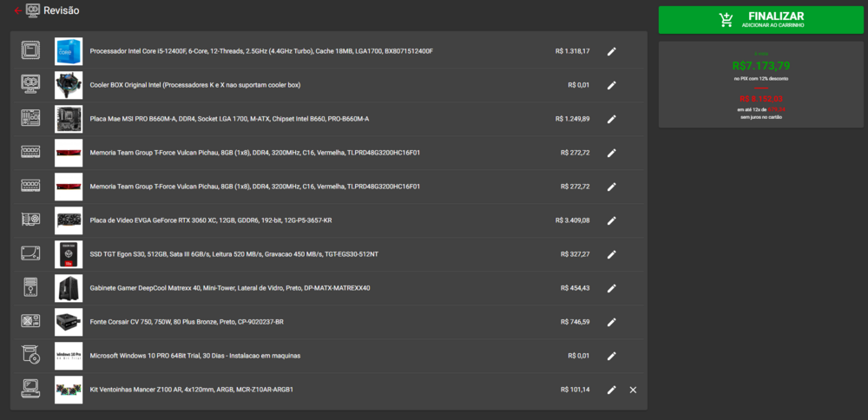Click the Corsair CV 750 product thumbnail

(69, 322)
